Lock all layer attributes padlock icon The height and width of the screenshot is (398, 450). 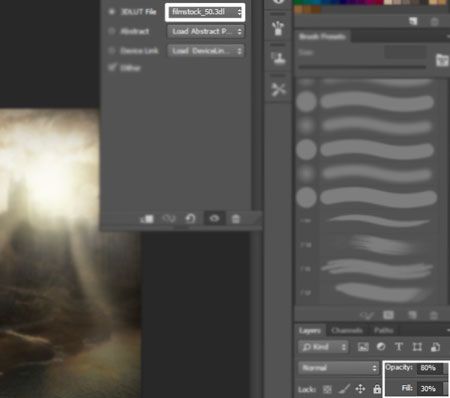pos(377,389)
